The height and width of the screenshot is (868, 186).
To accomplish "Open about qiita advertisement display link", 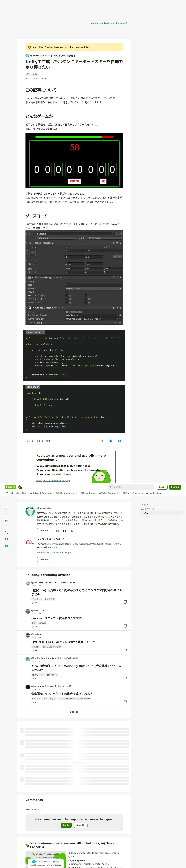I will (x=109, y=23).
